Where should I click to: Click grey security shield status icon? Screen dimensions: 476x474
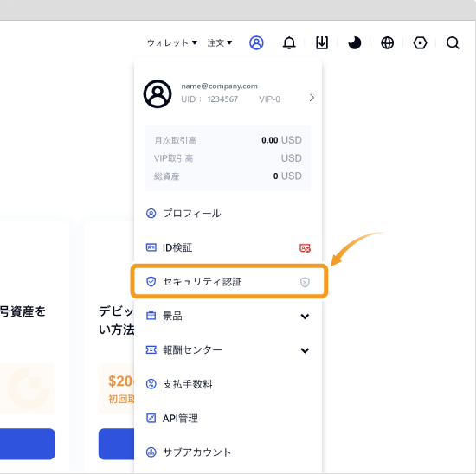305,282
